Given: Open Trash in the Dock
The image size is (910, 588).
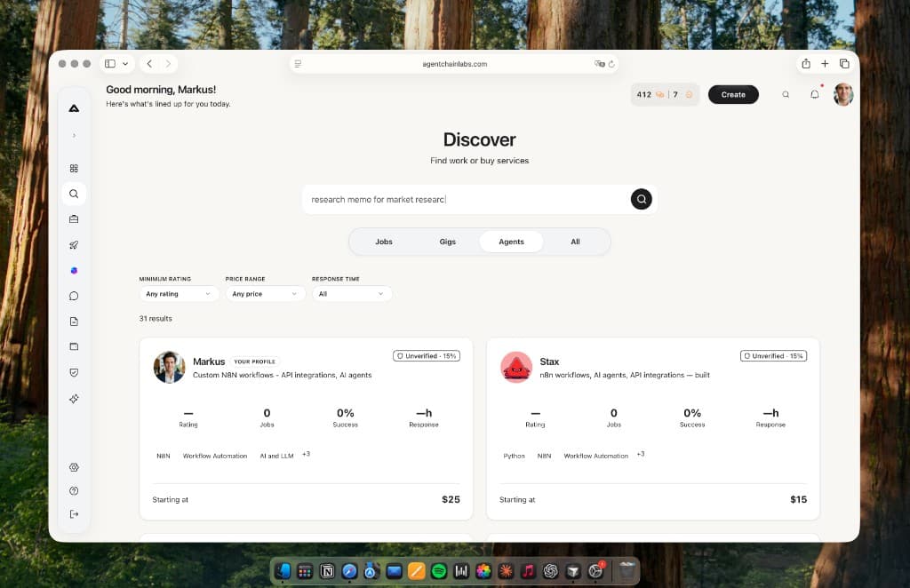Looking at the screenshot, I should 627,571.
